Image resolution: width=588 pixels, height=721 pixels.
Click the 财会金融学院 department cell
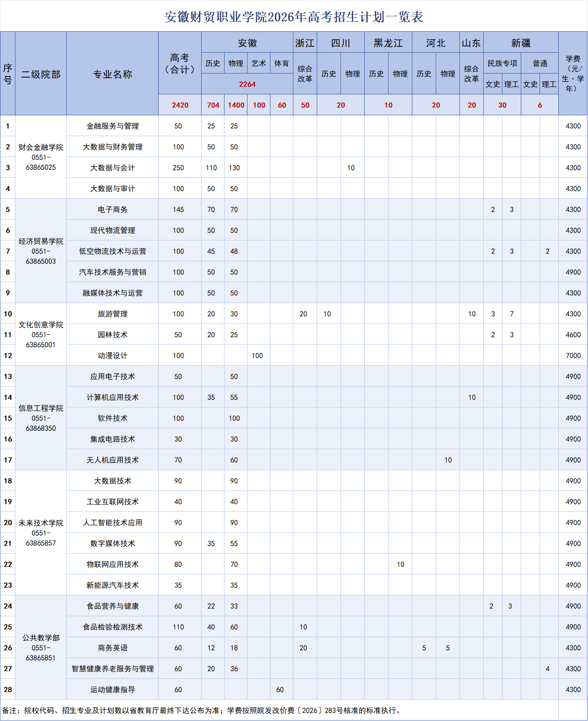click(x=41, y=157)
